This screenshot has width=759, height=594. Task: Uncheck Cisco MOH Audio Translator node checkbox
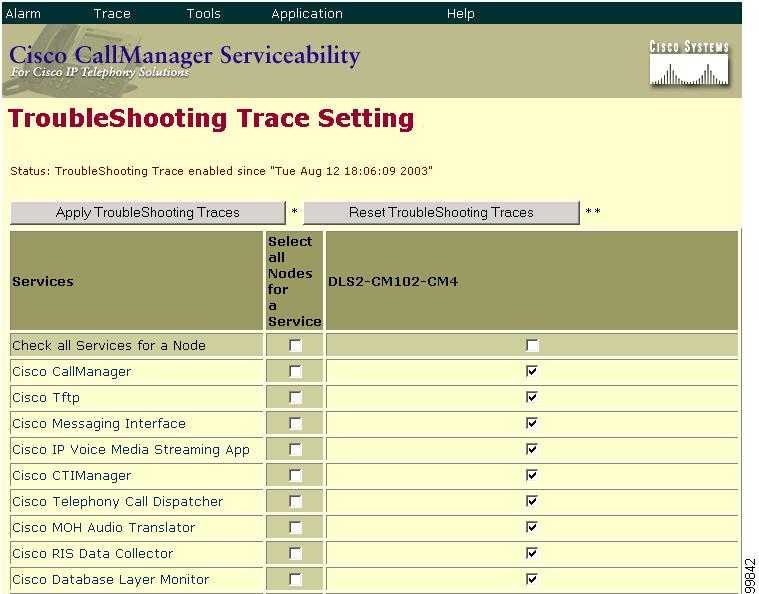tap(532, 528)
